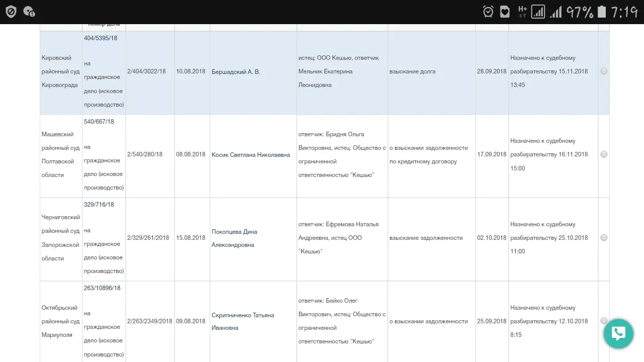Select the Бершадский А. В. name cell
This screenshot has width=644, height=362.
(x=235, y=71)
